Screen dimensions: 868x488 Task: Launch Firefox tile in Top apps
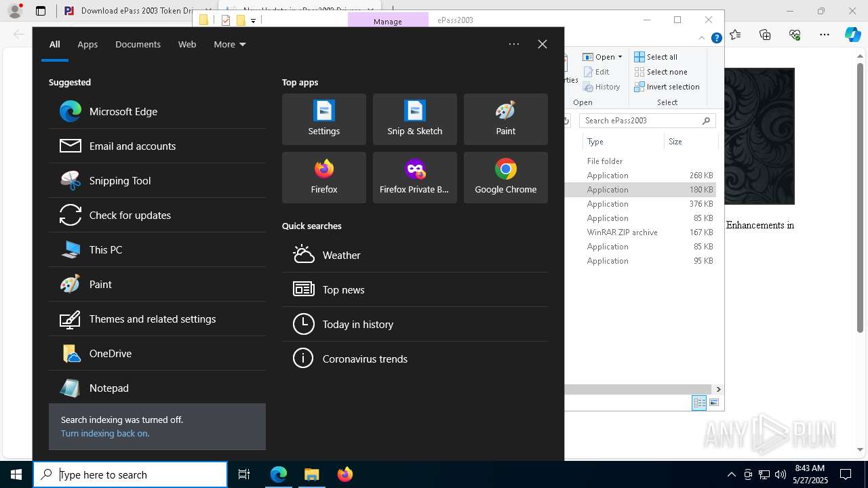point(324,178)
